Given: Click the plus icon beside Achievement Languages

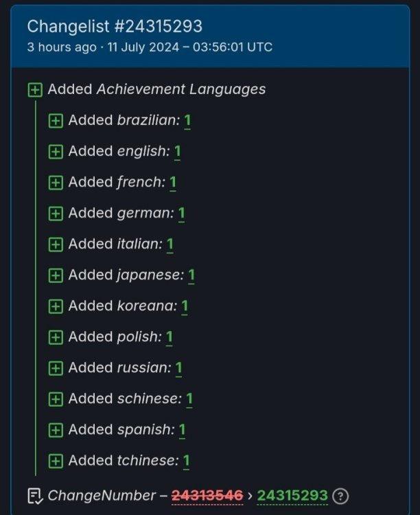Looking at the screenshot, I should point(35,90).
